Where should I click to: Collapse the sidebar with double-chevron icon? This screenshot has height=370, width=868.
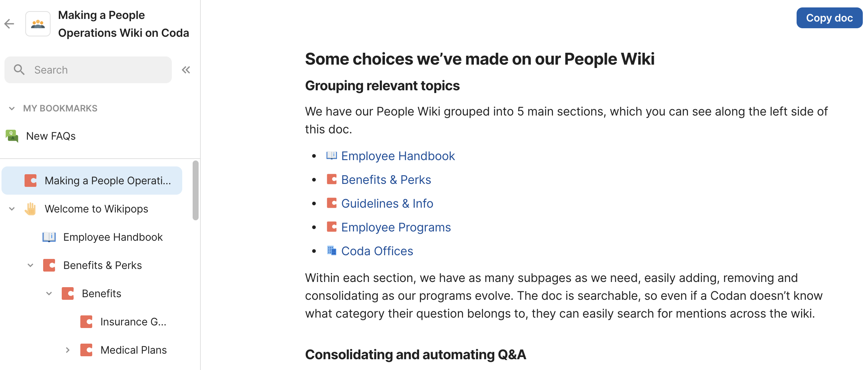click(x=186, y=70)
